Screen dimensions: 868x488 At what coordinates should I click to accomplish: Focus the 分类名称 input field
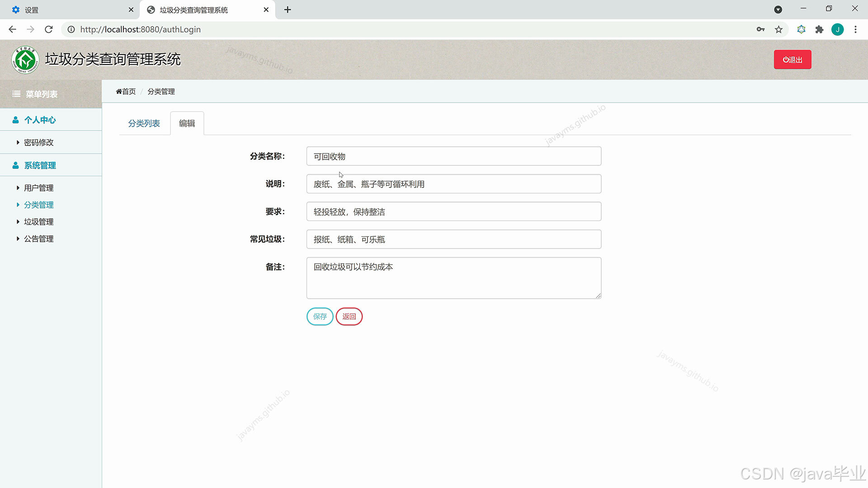pos(454,156)
